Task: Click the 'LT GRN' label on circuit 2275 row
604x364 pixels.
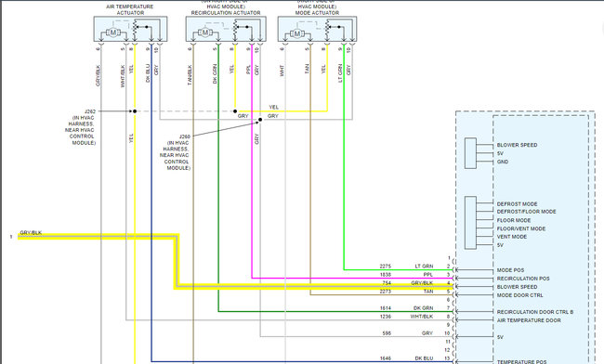Action: point(424,266)
